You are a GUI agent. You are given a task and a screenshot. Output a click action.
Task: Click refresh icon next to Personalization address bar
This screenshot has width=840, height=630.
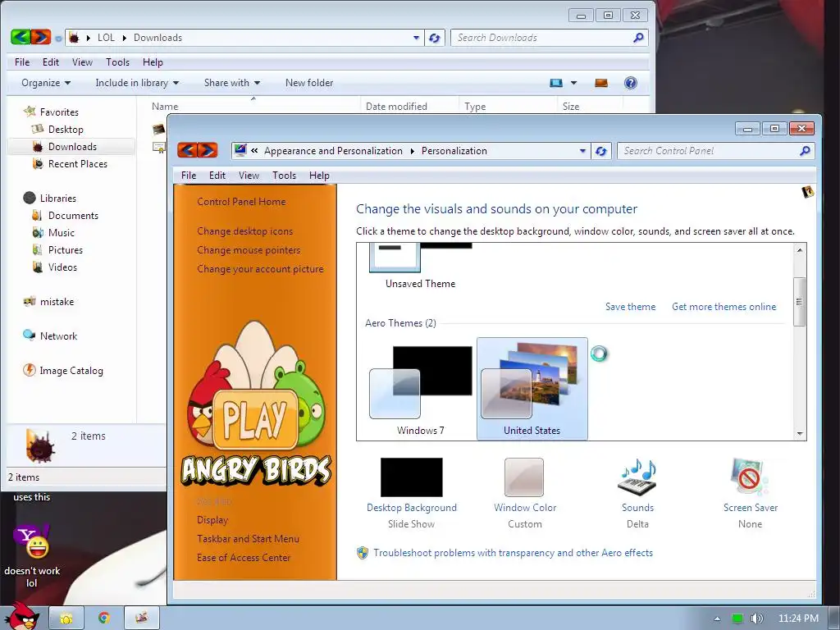[601, 151]
